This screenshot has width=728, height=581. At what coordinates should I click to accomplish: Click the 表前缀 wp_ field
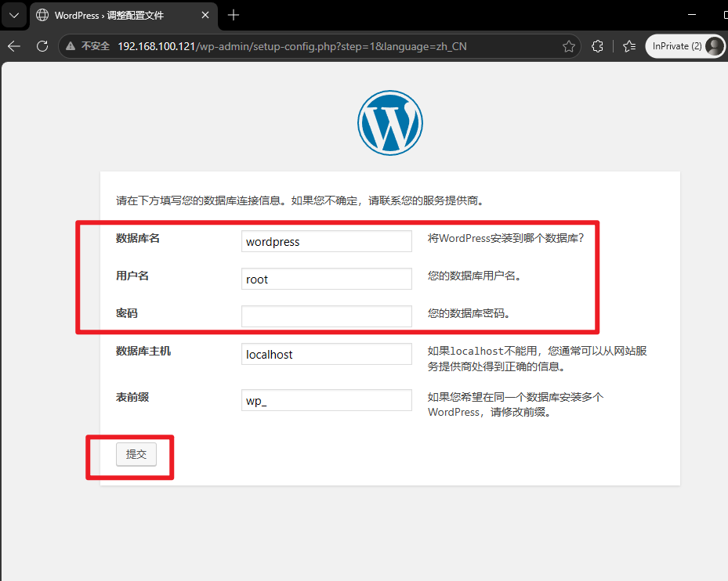pos(327,400)
